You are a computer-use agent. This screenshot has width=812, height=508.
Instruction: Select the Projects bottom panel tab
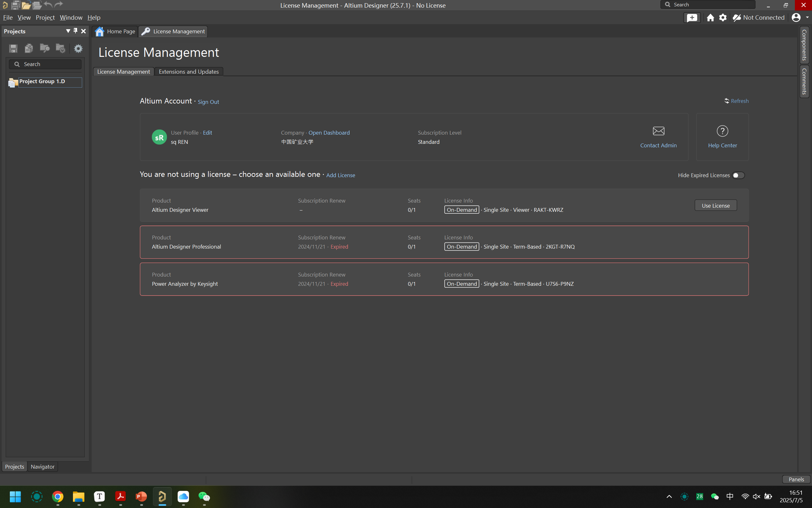pyautogui.click(x=14, y=467)
